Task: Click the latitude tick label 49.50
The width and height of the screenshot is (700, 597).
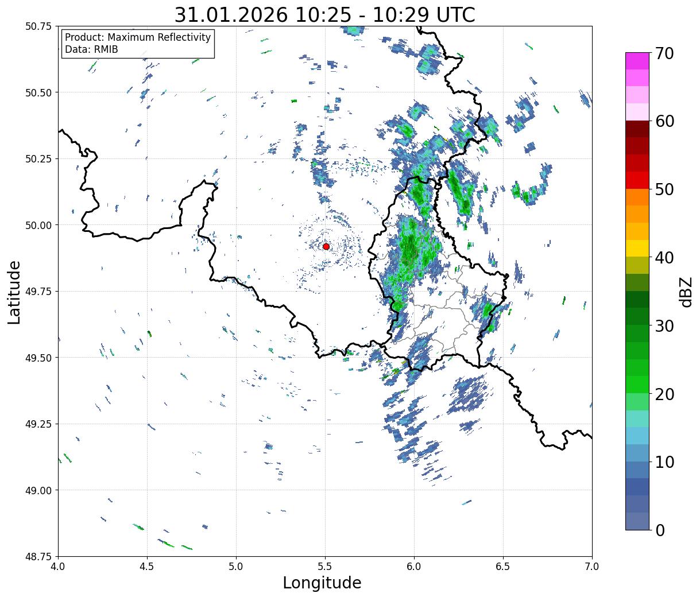Action: point(39,358)
